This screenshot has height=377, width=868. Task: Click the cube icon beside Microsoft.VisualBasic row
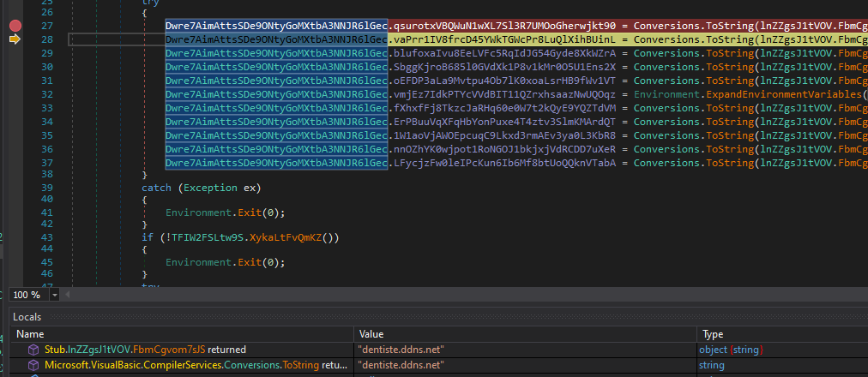click(33, 365)
